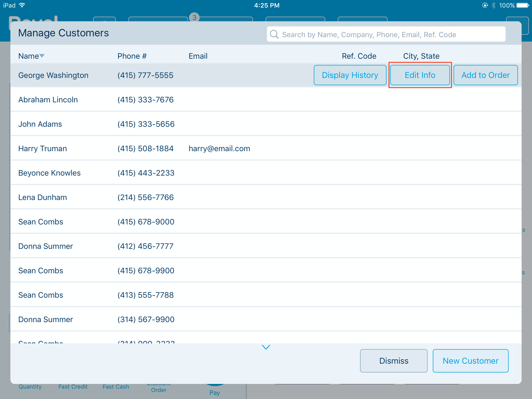This screenshot has width=532, height=399.
Task: Click phone number (214) 556-7766
Action: tap(145, 197)
